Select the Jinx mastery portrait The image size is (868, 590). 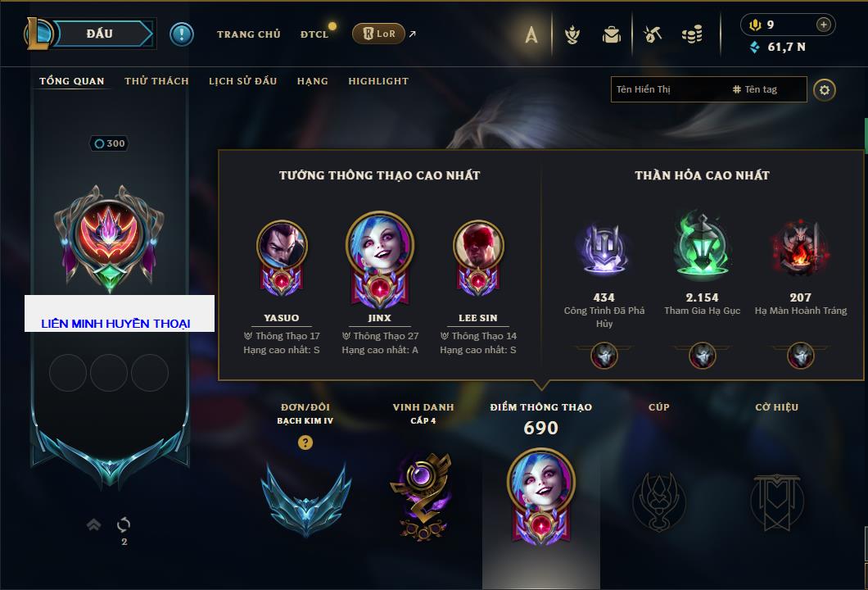pyautogui.click(x=380, y=257)
